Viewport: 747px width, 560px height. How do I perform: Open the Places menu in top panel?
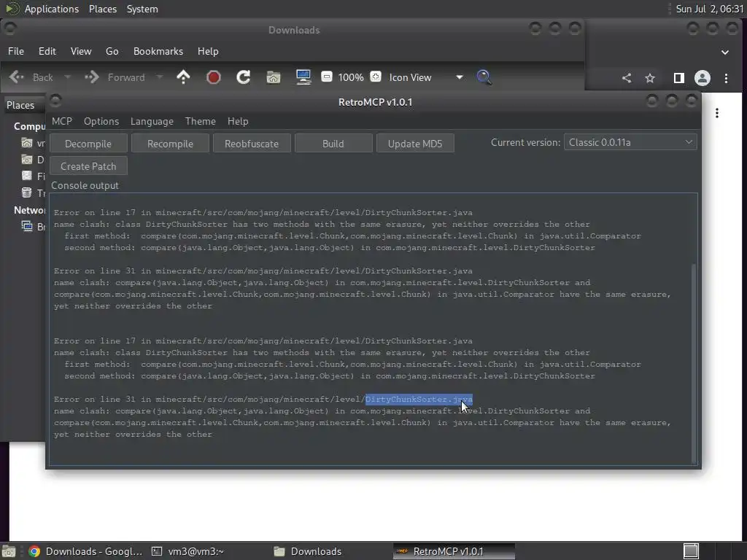(103, 9)
